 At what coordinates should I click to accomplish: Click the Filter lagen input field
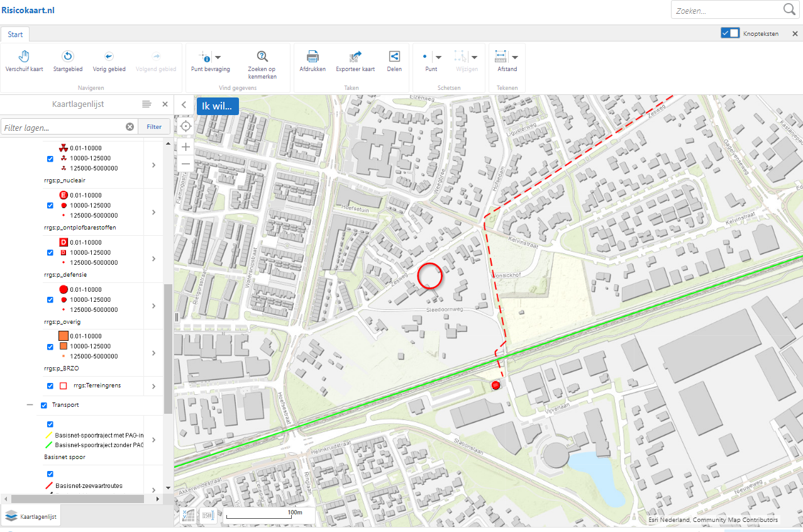point(62,127)
